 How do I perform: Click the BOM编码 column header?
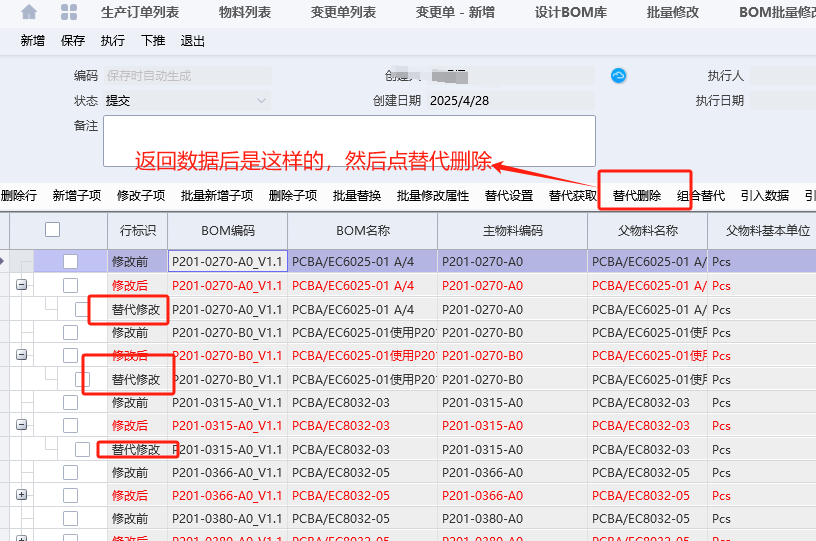227,230
